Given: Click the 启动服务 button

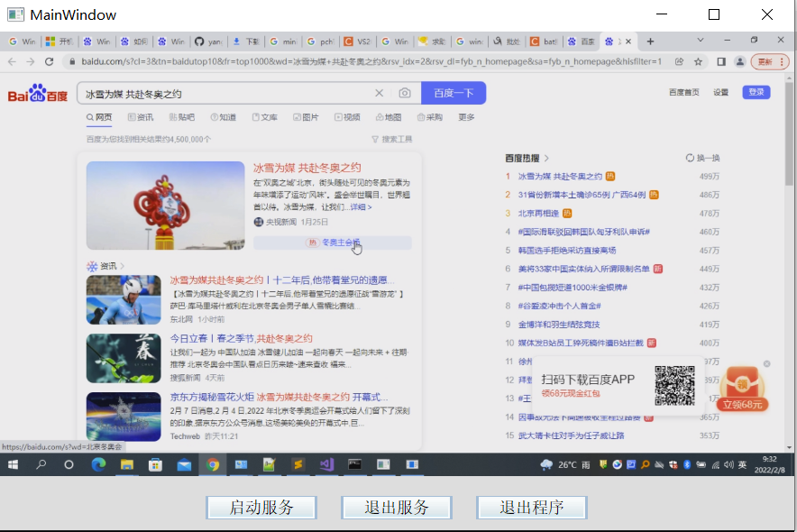Looking at the screenshot, I should [x=261, y=507].
